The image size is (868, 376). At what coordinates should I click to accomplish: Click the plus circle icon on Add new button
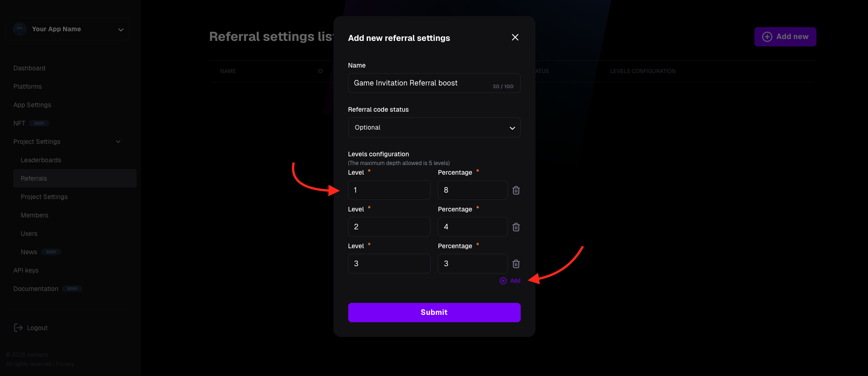click(767, 37)
